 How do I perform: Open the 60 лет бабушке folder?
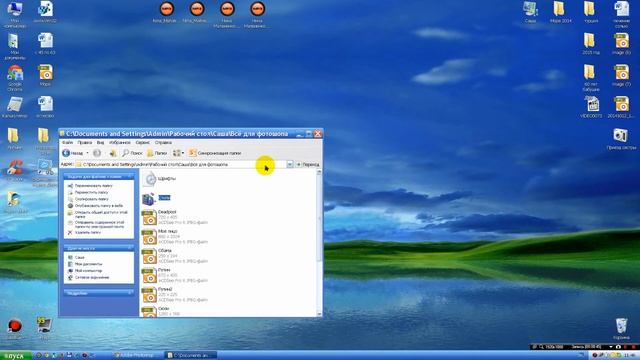[x=590, y=78]
